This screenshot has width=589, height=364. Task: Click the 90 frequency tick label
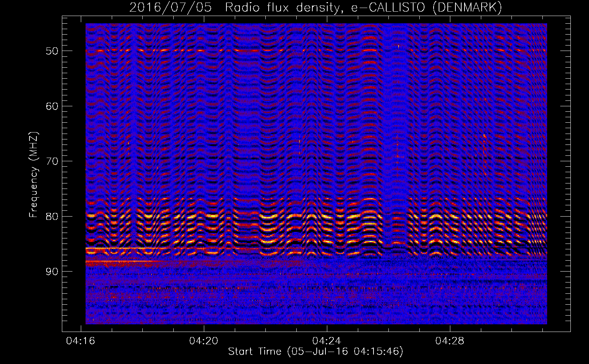click(x=52, y=272)
